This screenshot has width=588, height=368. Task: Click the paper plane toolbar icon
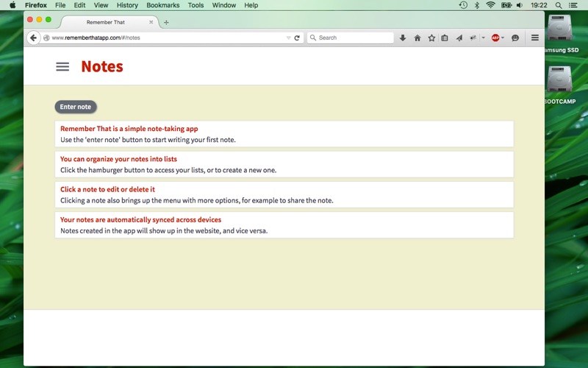pos(459,38)
